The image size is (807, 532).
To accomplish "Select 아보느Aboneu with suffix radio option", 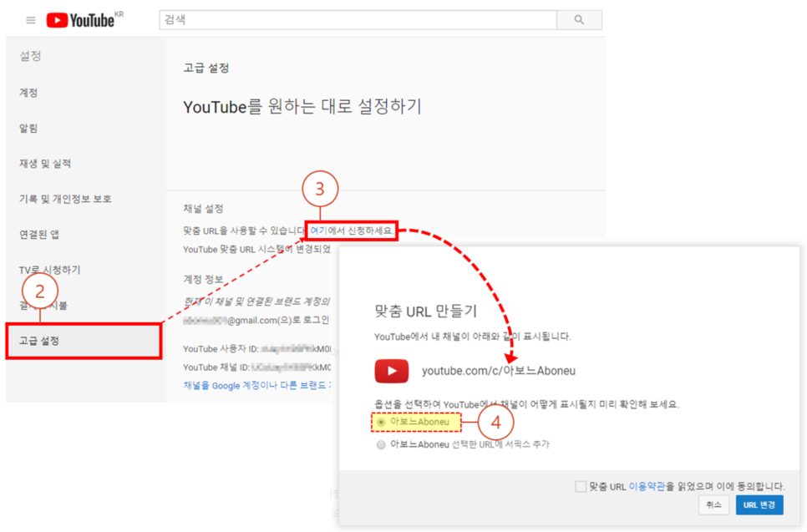I will [381, 444].
